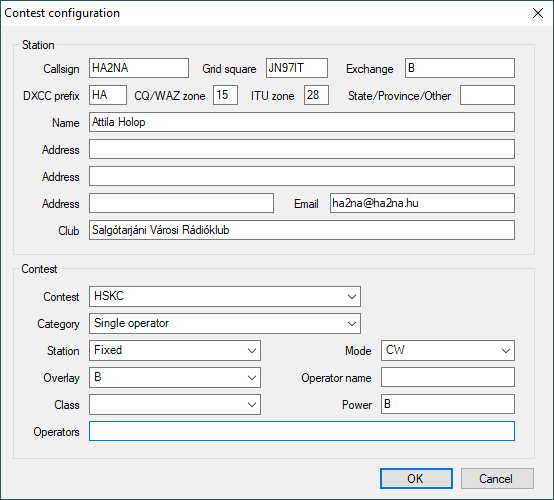This screenshot has height=500, width=554.
Task: Click the CQ/WAZ zone field
Action: pyautogui.click(x=225, y=95)
